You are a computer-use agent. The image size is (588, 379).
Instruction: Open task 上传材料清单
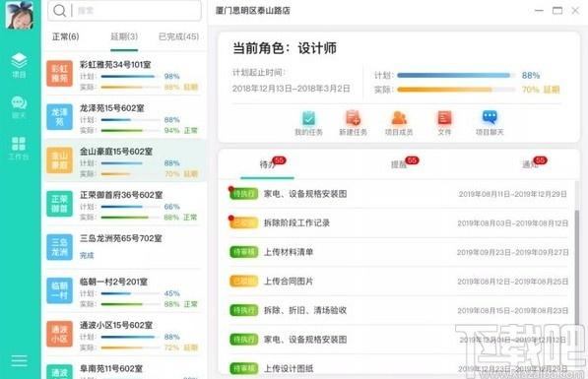point(289,252)
